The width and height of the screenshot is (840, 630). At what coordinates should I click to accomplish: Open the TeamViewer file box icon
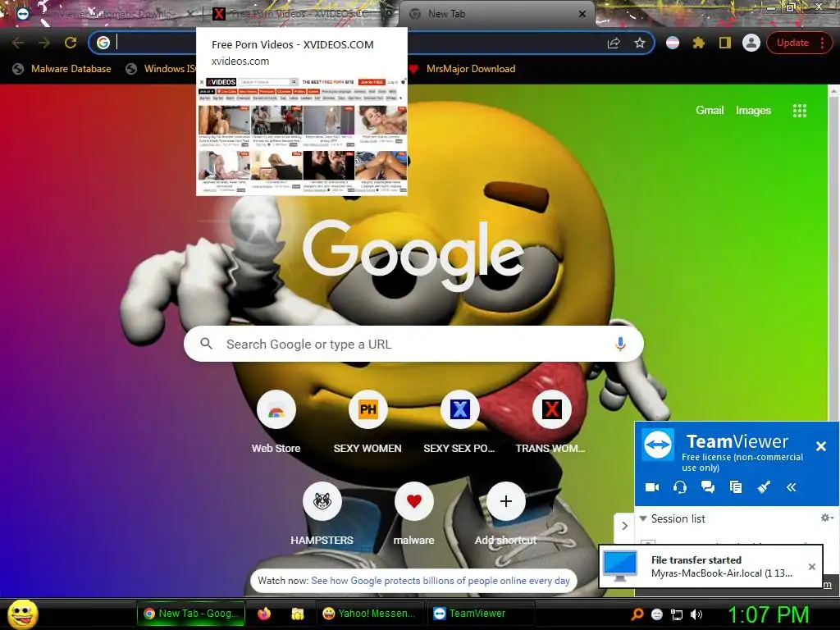(736, 487)
